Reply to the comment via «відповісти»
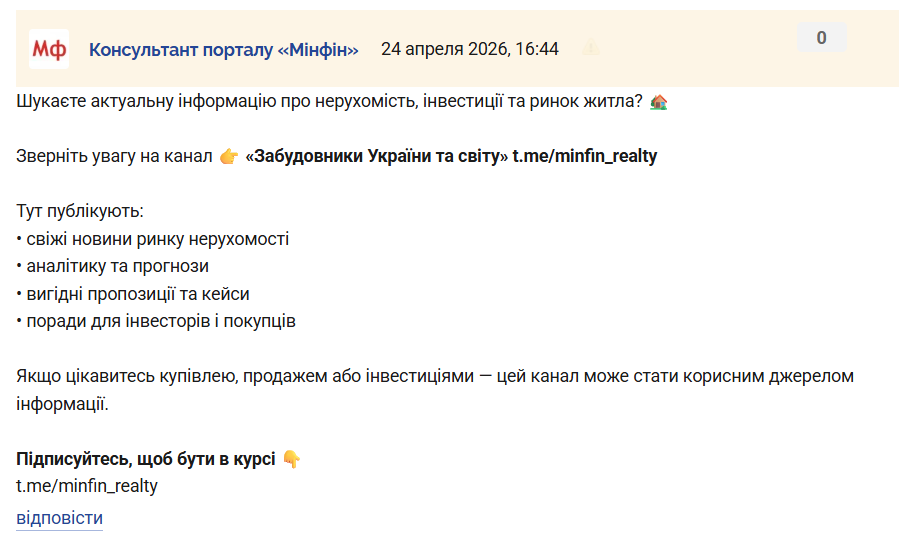 59,518
